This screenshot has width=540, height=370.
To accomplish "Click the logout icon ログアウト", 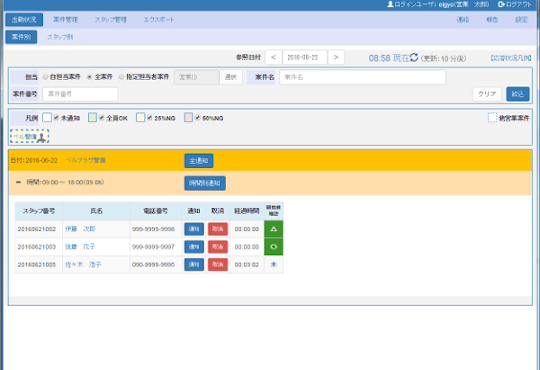I will [x=501, y=4].
